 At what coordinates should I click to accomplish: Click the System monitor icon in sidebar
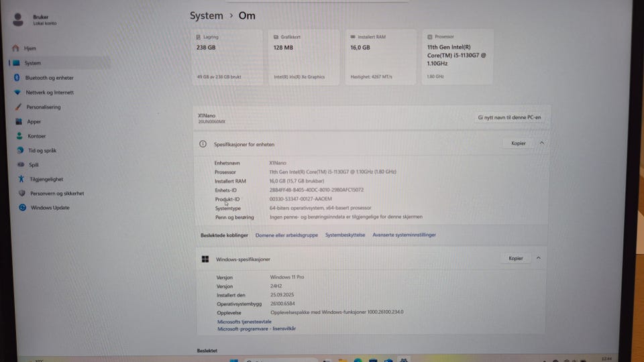pyautogui.click(x=16, y=63)
